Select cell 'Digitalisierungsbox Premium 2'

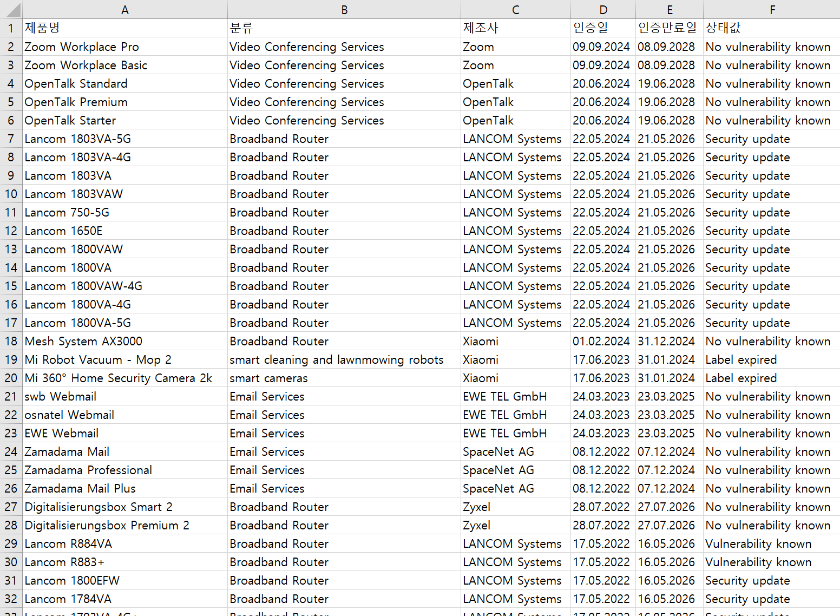coord(125,525)
